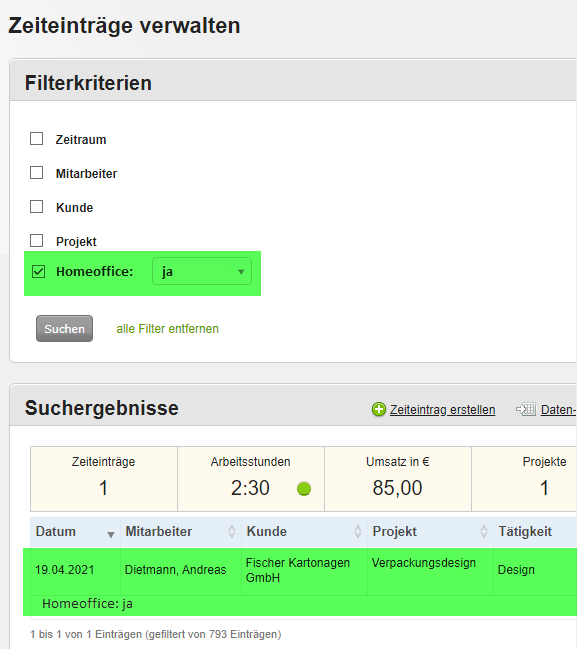Viewport: 577px width, 649px height.
Task: Click the Verpackungsdesign project cell
Action: [x=423, y=563]
